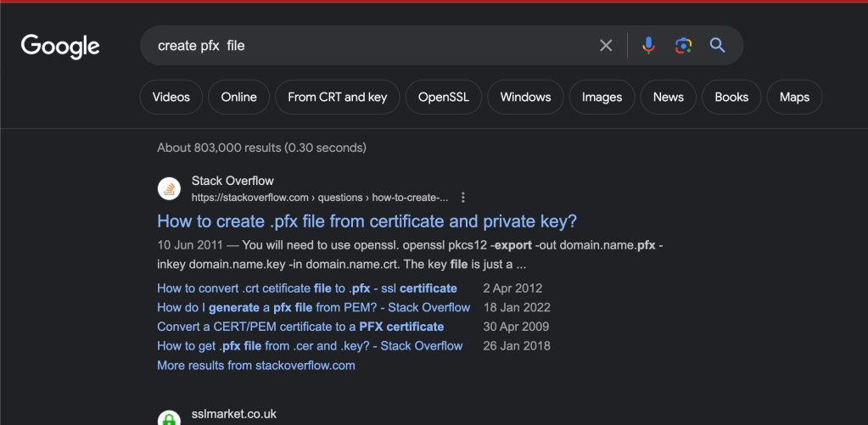Image resolution: width=868 pixels, height=425 pixels.
Task: Click the '30 Apr 2009' date
Action: point(516,327)
